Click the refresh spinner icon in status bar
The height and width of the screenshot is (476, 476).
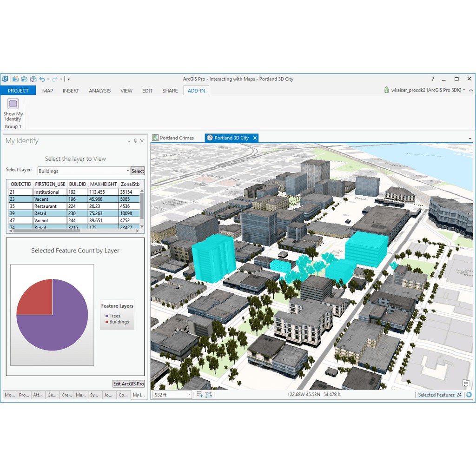[469, 395]
